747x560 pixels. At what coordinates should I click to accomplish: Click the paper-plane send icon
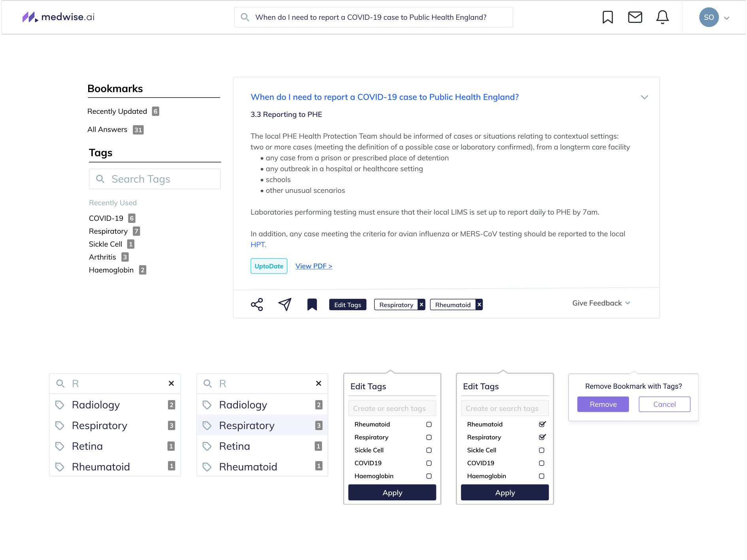[285, 304]
